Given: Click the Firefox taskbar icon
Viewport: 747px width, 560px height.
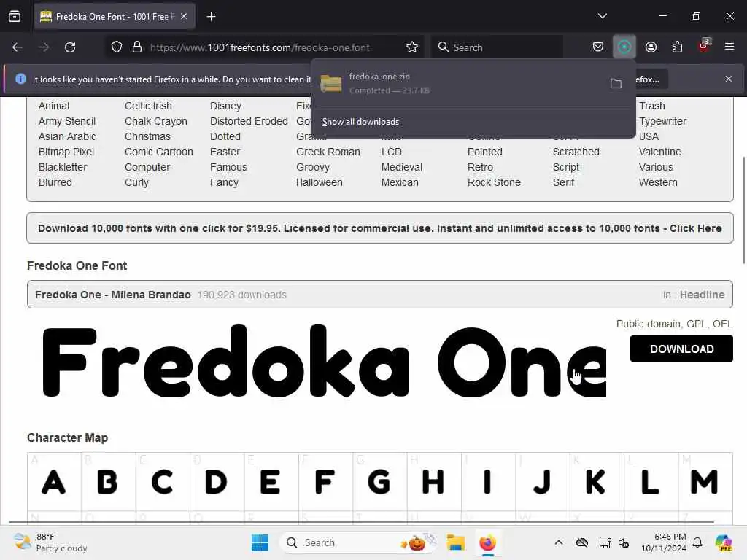Looking at the screenshot, I should (487, 542).
